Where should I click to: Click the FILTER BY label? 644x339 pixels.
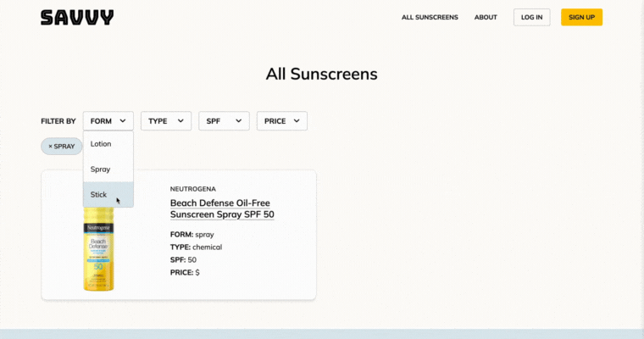[x=58, y=121]
